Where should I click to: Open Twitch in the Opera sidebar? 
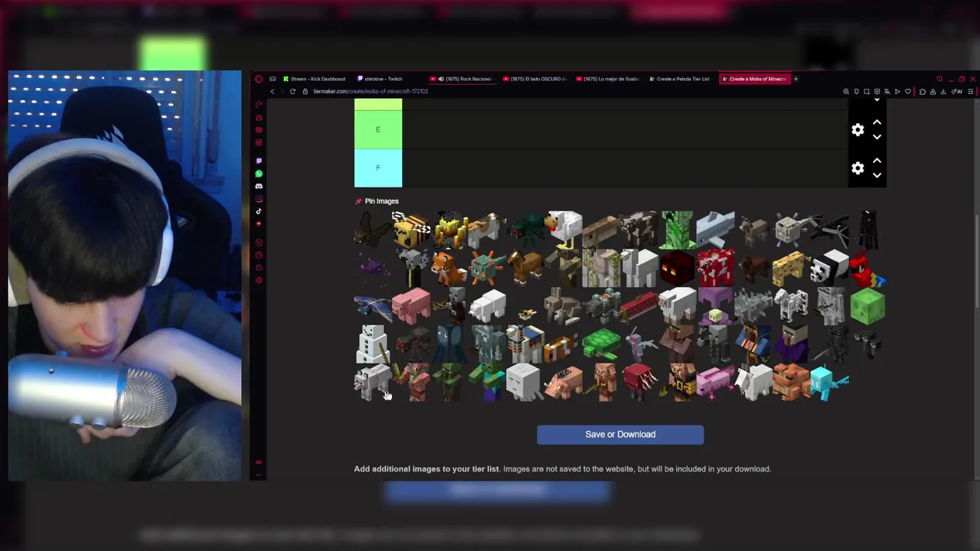click(x=259, y=161)
